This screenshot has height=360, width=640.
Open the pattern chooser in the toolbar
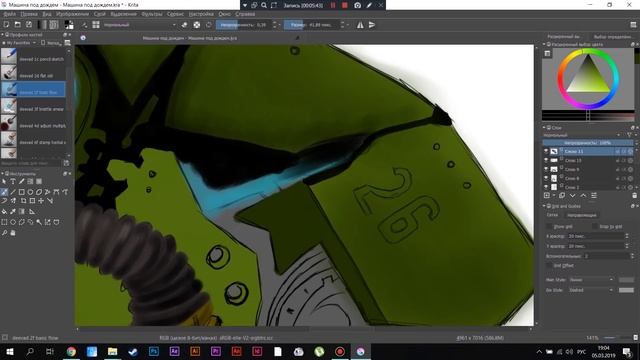click(54, 25)
